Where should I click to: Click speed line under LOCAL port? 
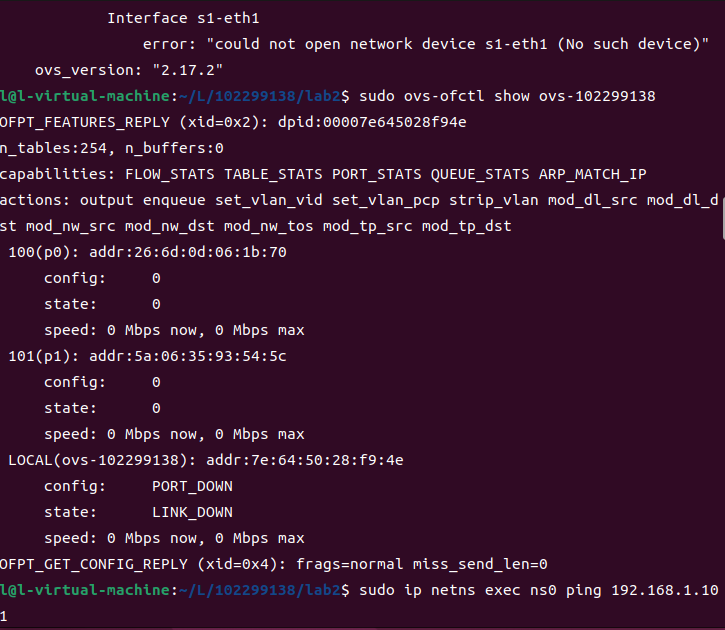174,538
